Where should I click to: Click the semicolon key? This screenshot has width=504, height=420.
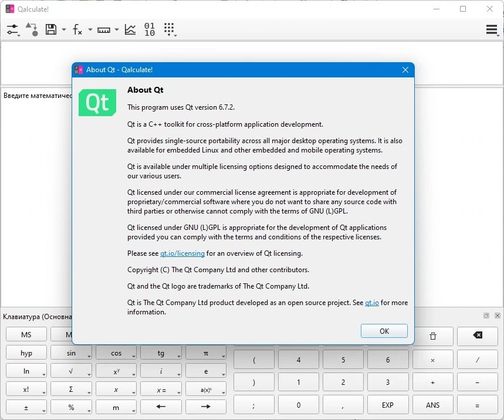(254, 405)
